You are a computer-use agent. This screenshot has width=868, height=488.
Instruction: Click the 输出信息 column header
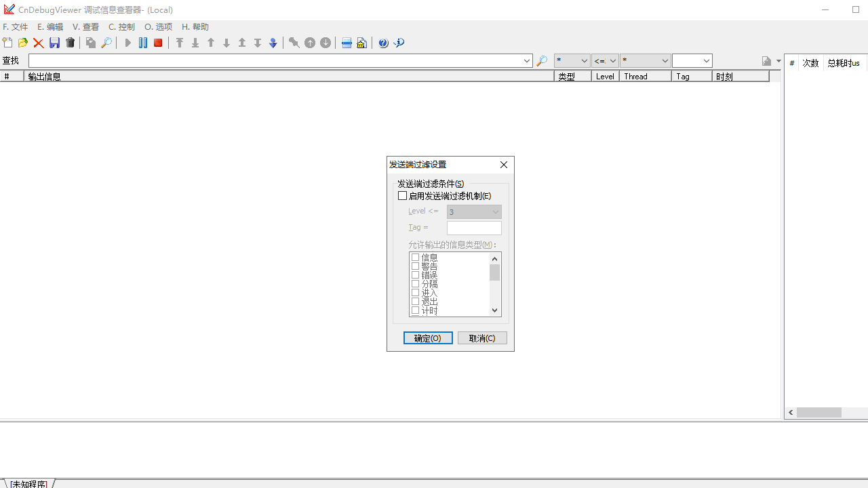[290, 77]
